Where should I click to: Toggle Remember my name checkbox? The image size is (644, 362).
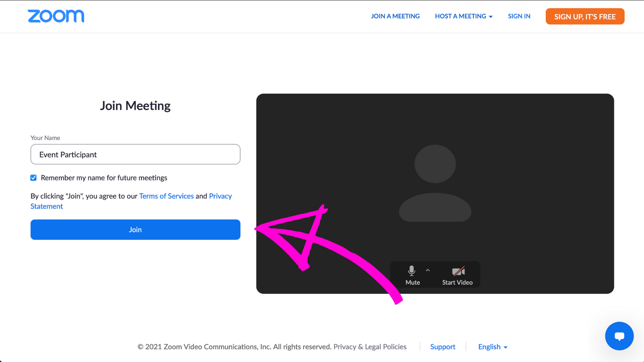[x=34, y=178]
